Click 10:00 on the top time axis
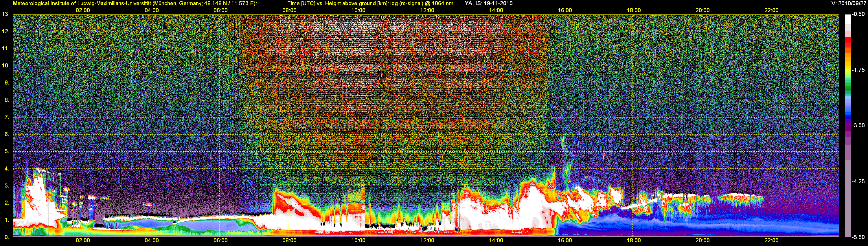868x246 pixels. (x=358, y=10)
